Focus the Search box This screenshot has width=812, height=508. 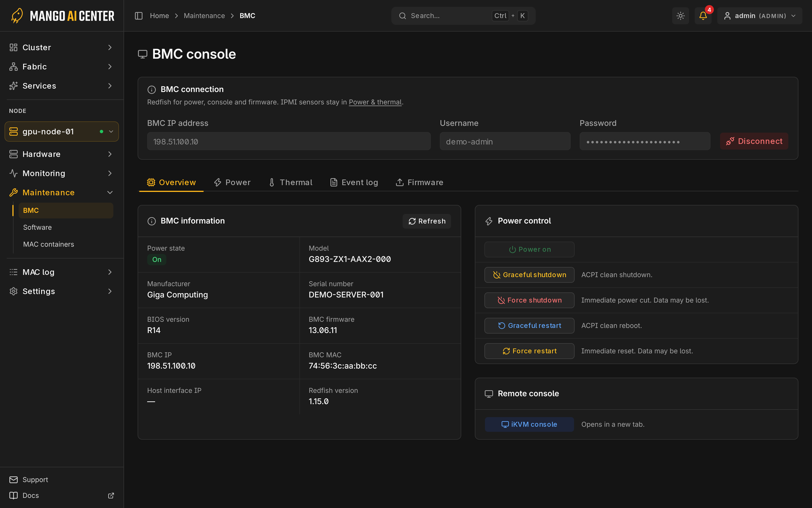click(463, 16)
